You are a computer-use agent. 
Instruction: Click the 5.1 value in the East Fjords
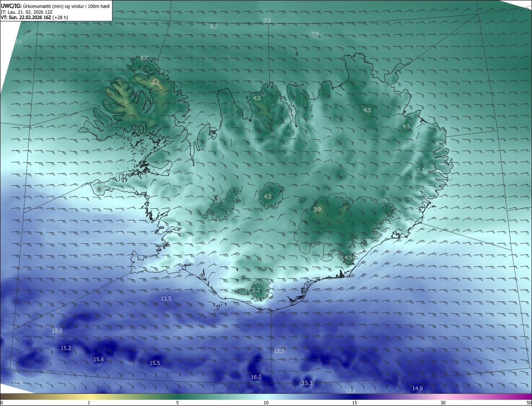[421, 170]
